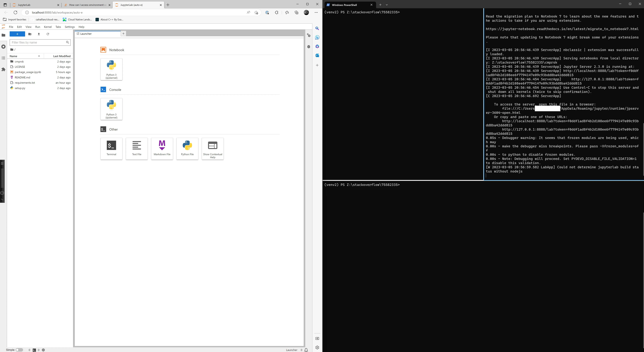Switch to the 'How can I access environment' tab
The width and height of the screenshot is (644, 352).
pyautogui.click(x=86, y=5)
